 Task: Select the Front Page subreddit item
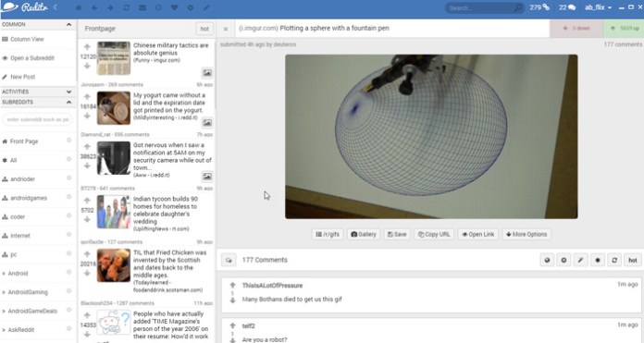[38, 141]
